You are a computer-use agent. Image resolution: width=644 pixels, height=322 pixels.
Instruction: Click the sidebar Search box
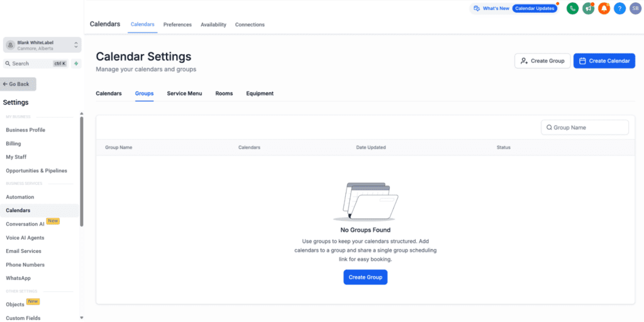(36, 64)
